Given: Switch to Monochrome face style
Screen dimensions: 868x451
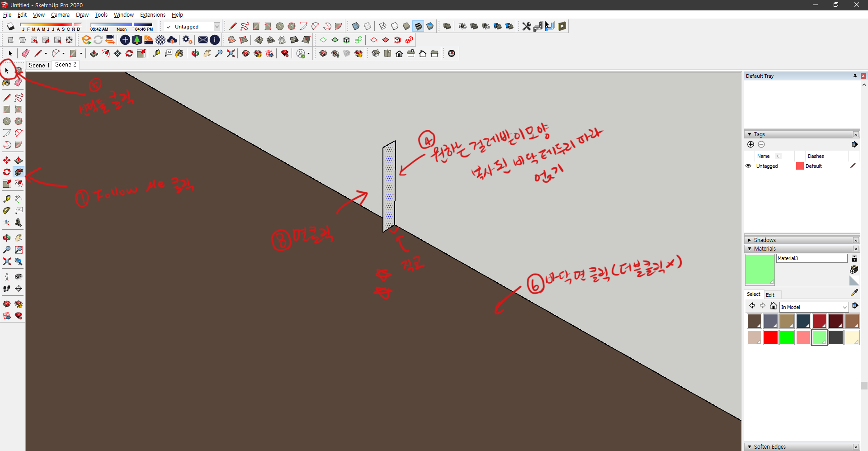Looking at the screenshot, I should tap(430, 26).
